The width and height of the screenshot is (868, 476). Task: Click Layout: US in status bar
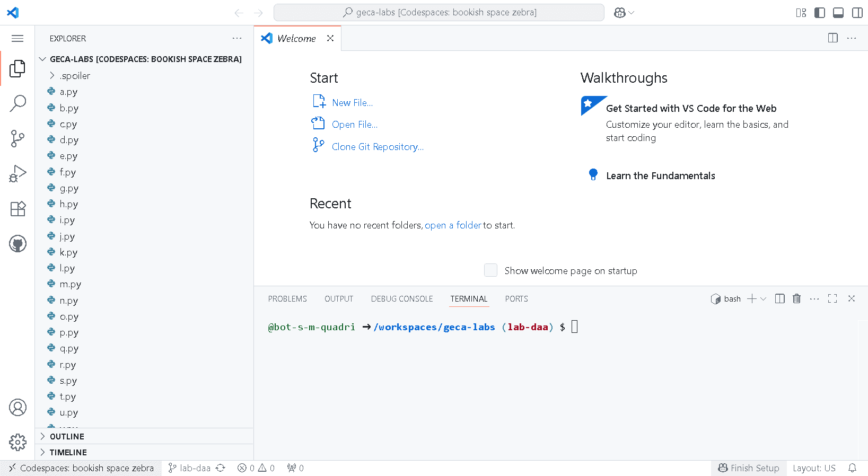coord(814,468)
